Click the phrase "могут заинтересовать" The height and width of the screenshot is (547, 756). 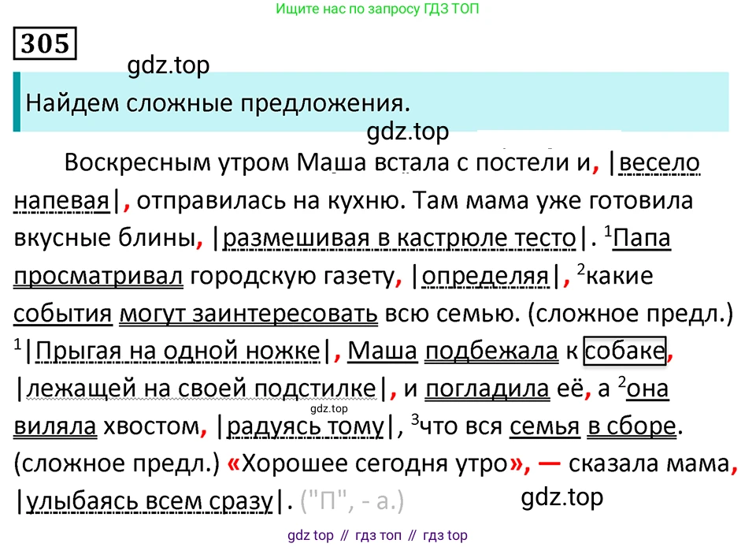click(x=248, y=314)
